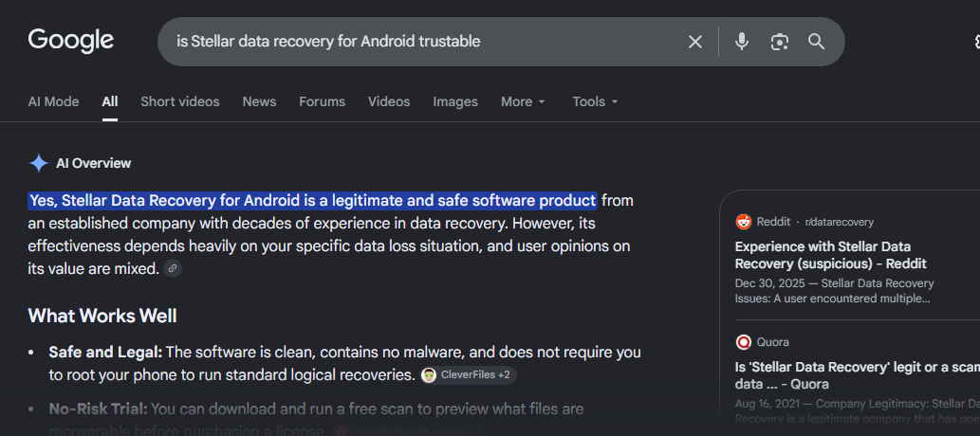This screenshot has height=436, width=980.
Task: Open Quora 'Stellar Data Recovery' legit link
Action: pyautogui.click(x=858, y=375)
